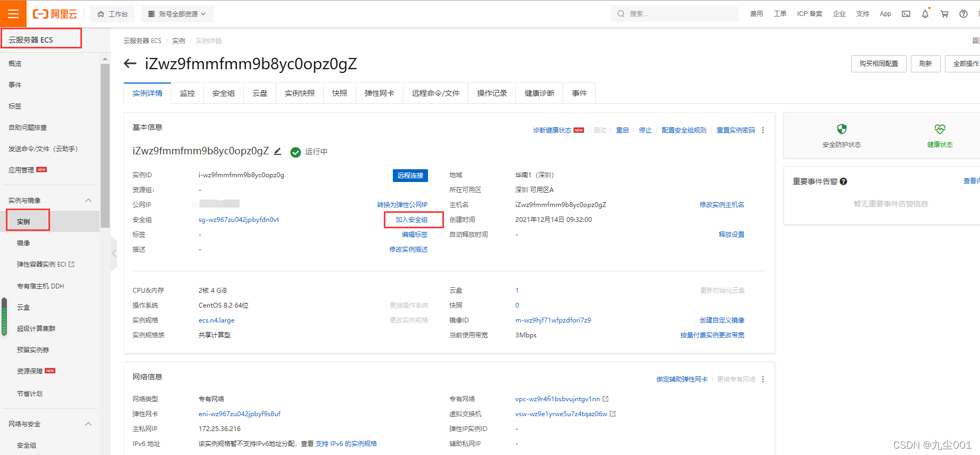Open external link icon next to VPC ID
This screenshot has height=455, width=980.
pyautogui.click(x=605, y=399)
